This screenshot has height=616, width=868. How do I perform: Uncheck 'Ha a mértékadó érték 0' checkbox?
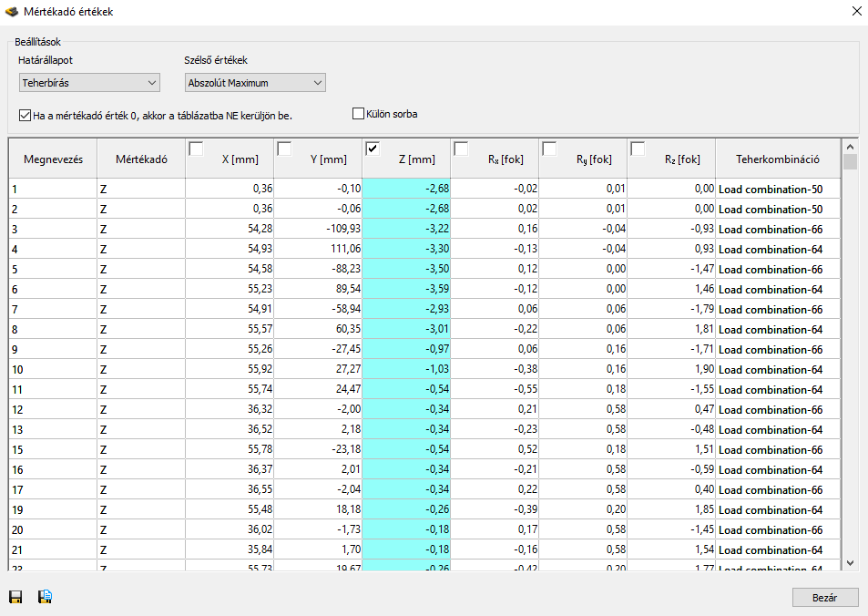point(25,115)
